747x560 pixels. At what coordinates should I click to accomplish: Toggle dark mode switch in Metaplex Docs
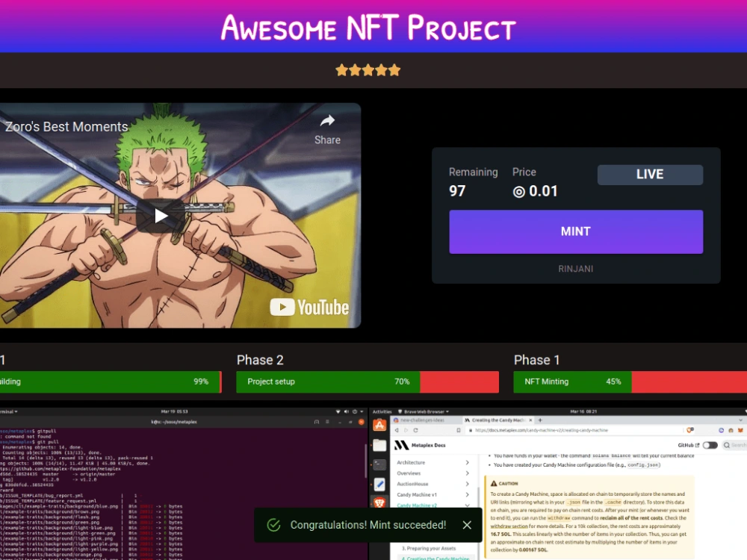point(710,445)
